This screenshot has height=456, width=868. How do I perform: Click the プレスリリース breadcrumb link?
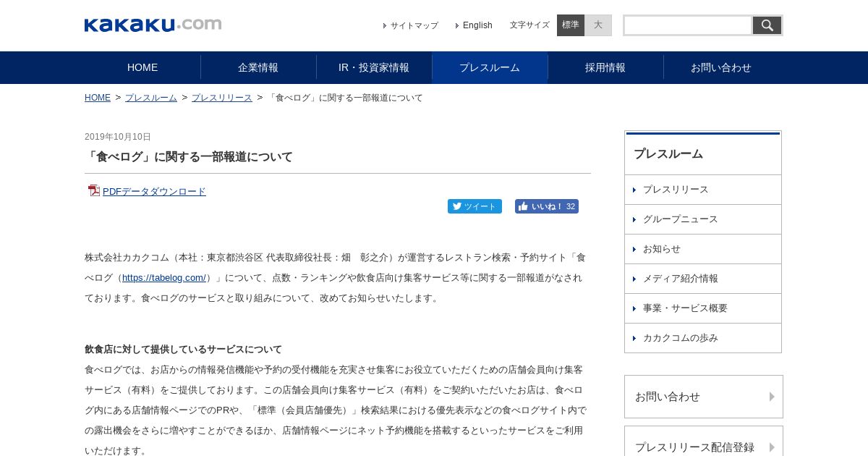click(x=222, y=98)
